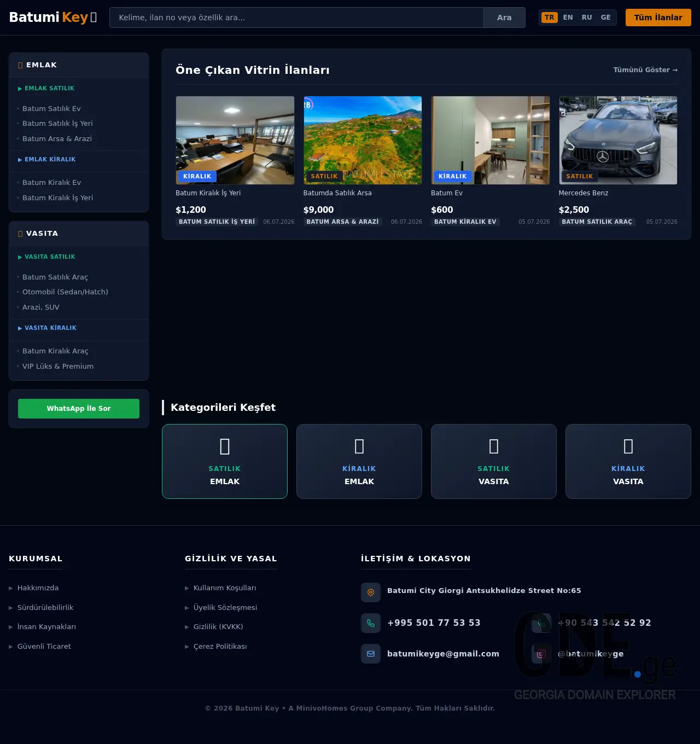Open Batum Arsa & Arazi category
700x744 pixels.
pos(57,138)
